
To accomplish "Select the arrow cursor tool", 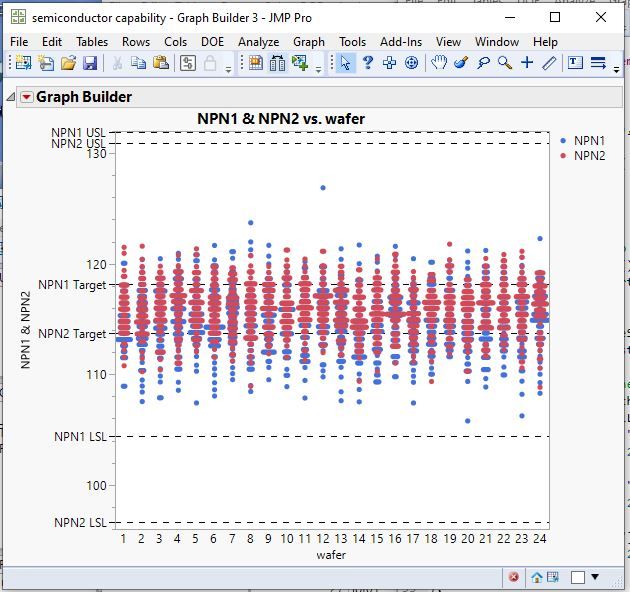I will tap(345, 63).
